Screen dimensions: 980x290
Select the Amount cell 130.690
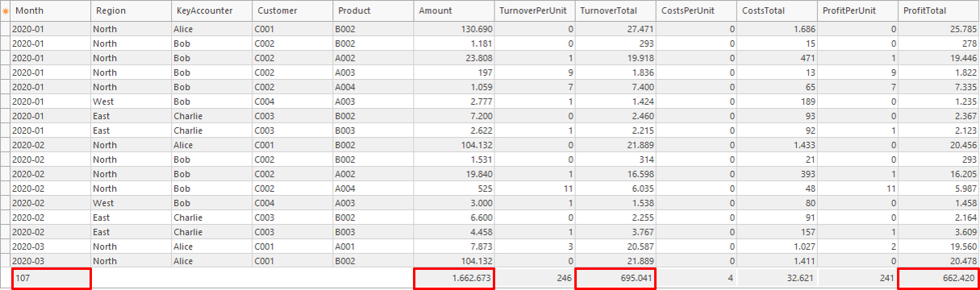click(453, 28)
